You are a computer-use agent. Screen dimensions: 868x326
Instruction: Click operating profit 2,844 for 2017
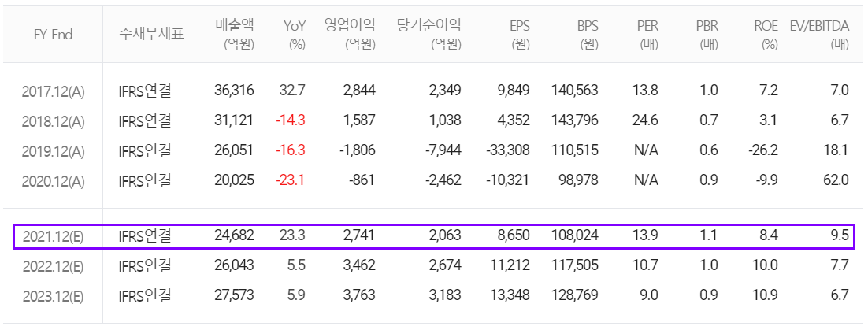click(360, 91)
